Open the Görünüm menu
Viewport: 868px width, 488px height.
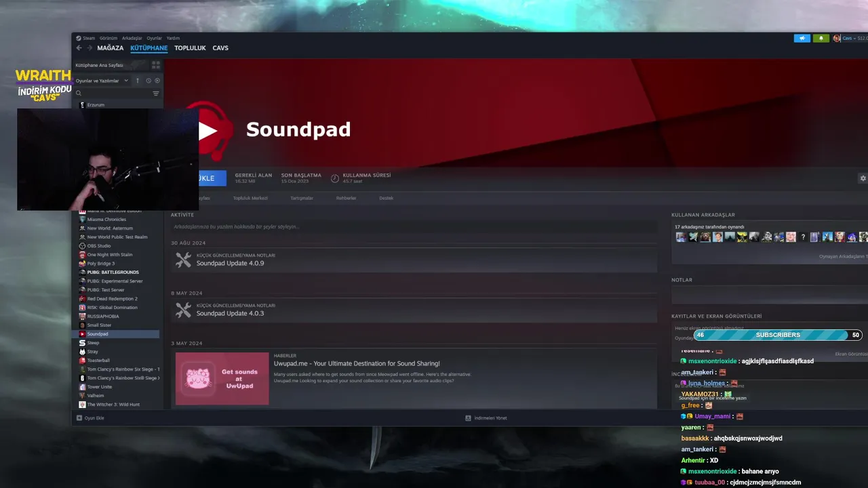(108, 38)
